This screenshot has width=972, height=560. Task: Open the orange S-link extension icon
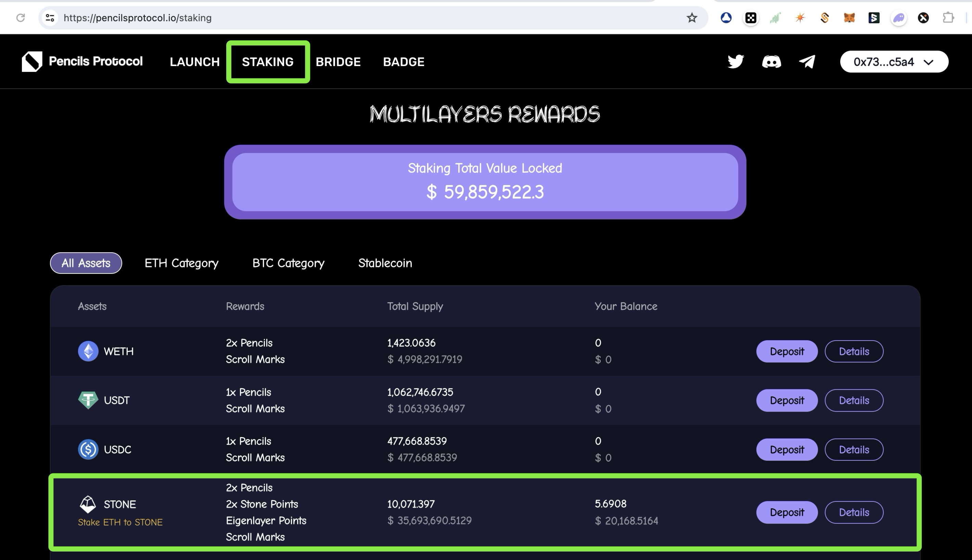click(x=825, y=18)
